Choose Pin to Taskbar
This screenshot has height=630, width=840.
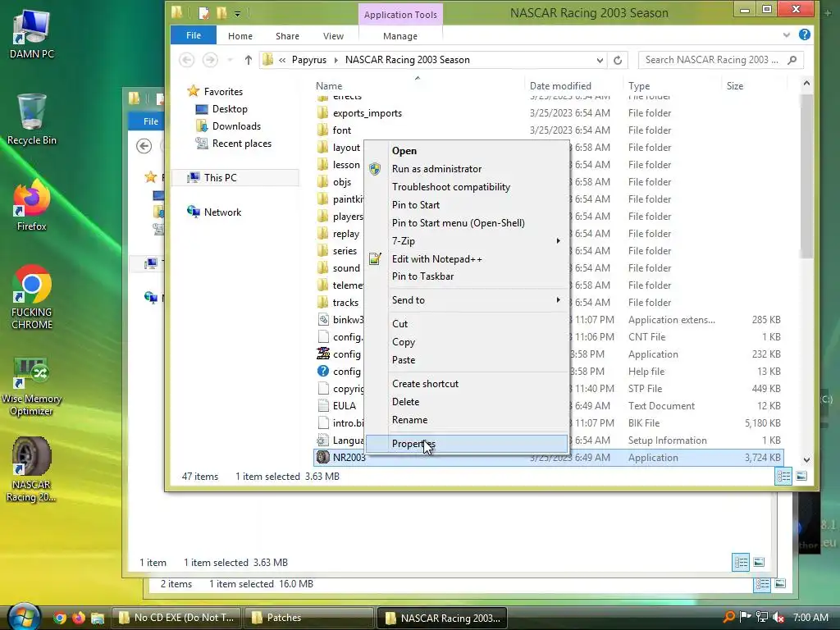pyautogui.click(x=422, y=276)
